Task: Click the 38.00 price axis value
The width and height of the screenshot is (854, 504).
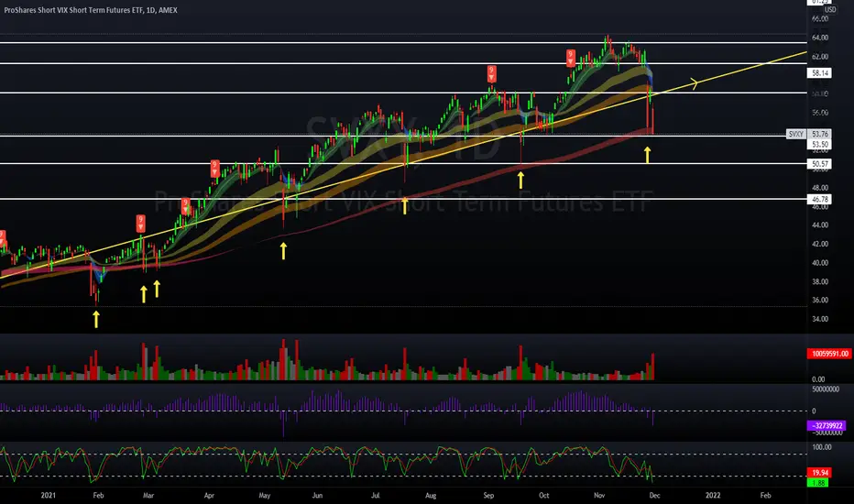Action: [820, 281]
